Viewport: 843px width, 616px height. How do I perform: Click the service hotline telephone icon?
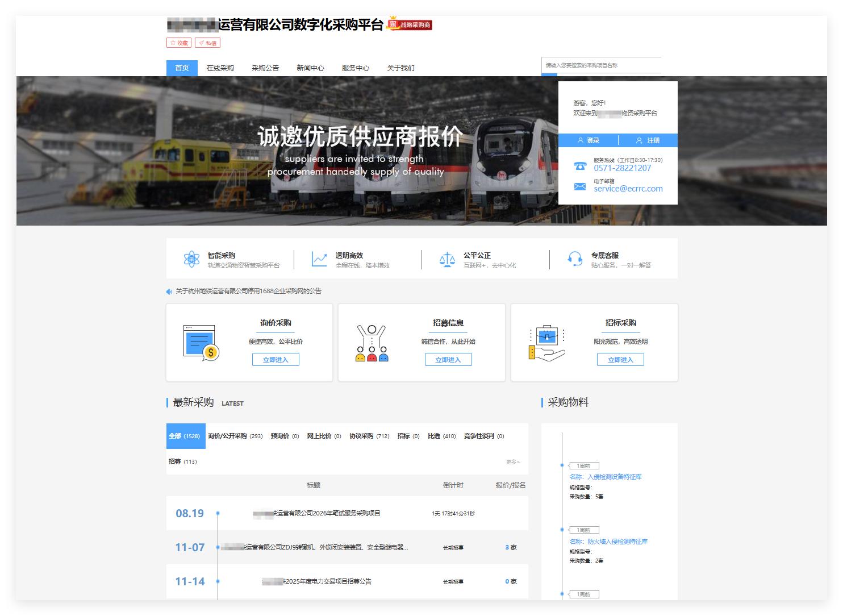[580, 166]
